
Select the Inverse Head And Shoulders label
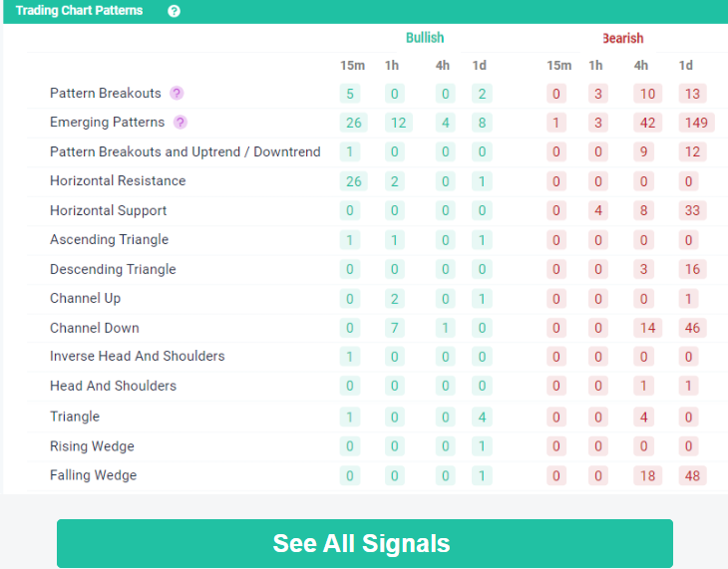138,357
